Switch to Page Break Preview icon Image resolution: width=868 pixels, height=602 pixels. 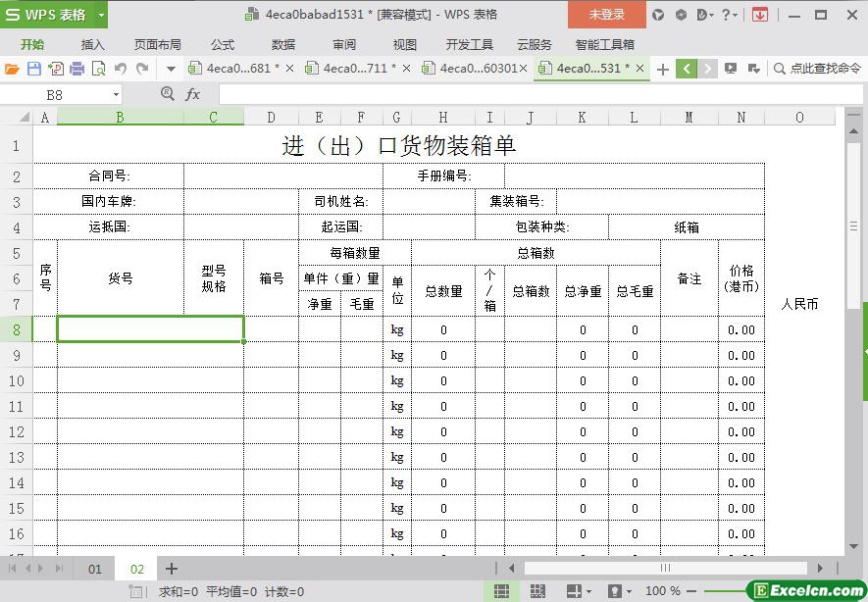tap(536, 591)
